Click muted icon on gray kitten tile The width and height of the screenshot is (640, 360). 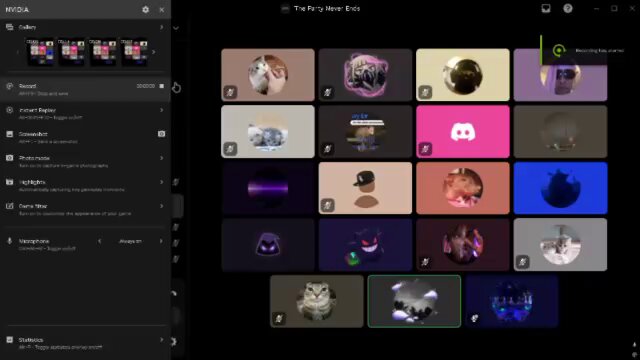[x=230, y=149]
